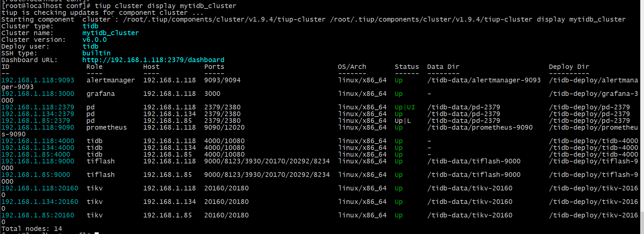The width and height of the screenshot is (644, 234).
Task: Click the Cluster type value tidb
Action: [90, 26]
